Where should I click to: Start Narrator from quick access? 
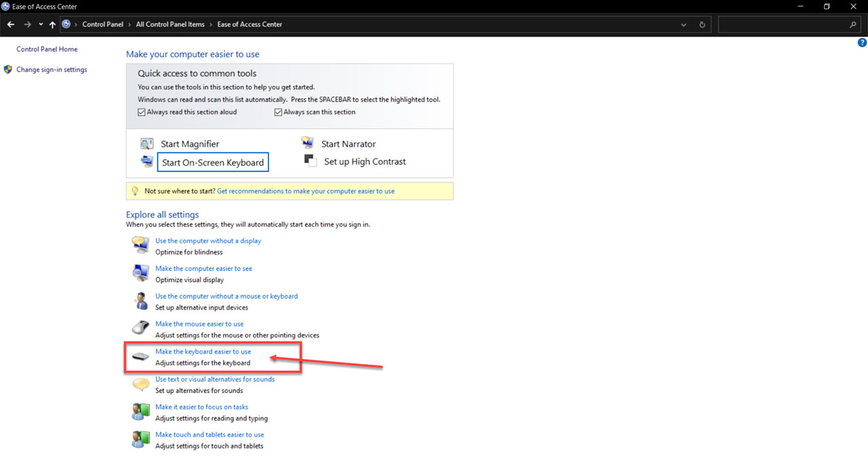point(348,144)
